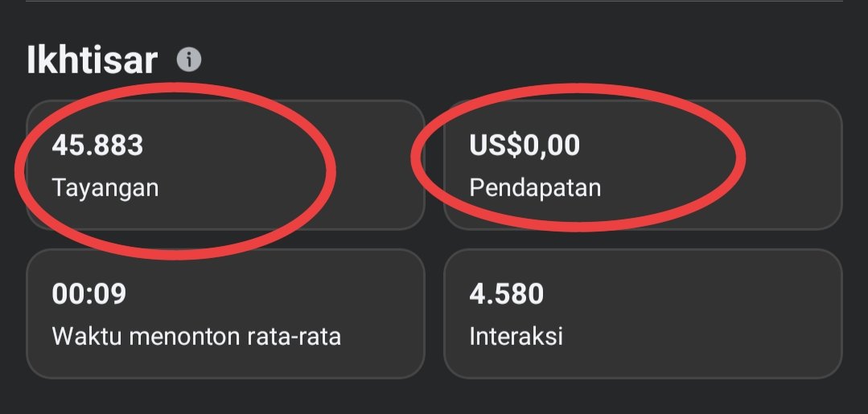Select the Pendapatan label text
The image size is (868, 414).
(x=536, y=188)
